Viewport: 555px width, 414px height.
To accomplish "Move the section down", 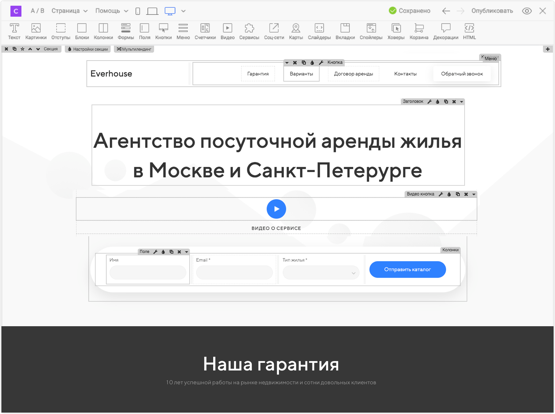I will 38,49.
